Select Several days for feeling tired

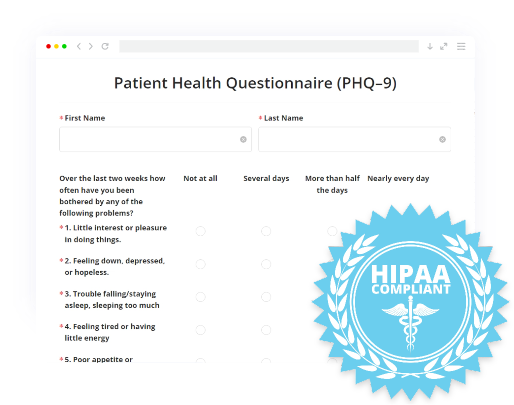point(266,330)
